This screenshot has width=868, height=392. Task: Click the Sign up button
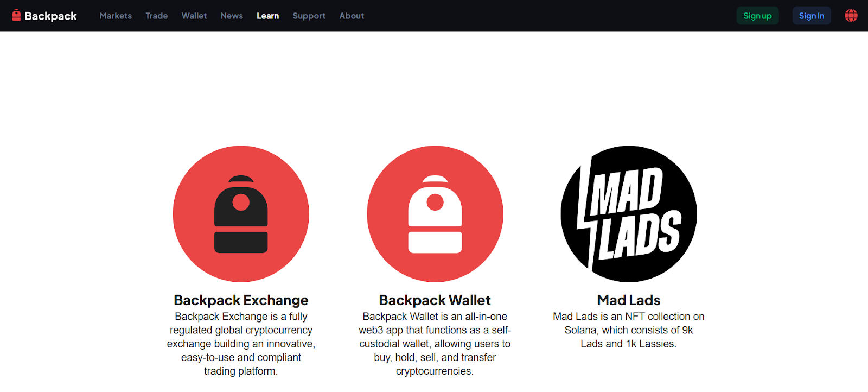(757, 15)
